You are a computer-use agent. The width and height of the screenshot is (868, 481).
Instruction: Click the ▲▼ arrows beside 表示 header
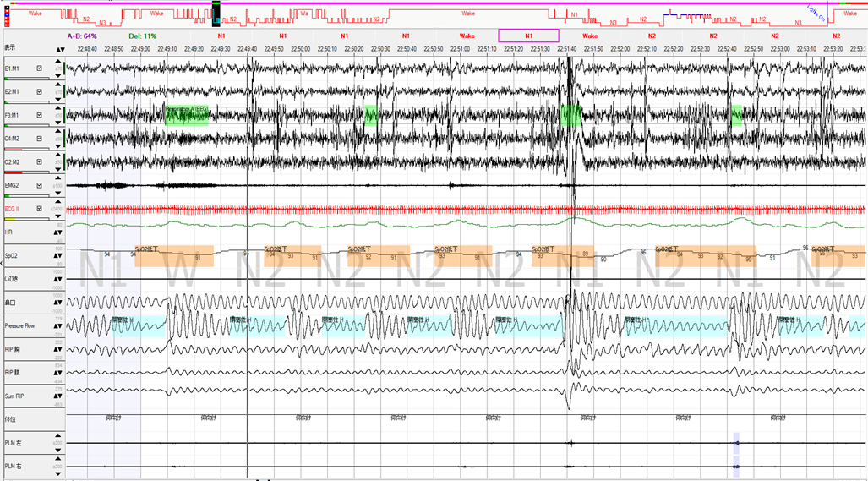[60, 49]
